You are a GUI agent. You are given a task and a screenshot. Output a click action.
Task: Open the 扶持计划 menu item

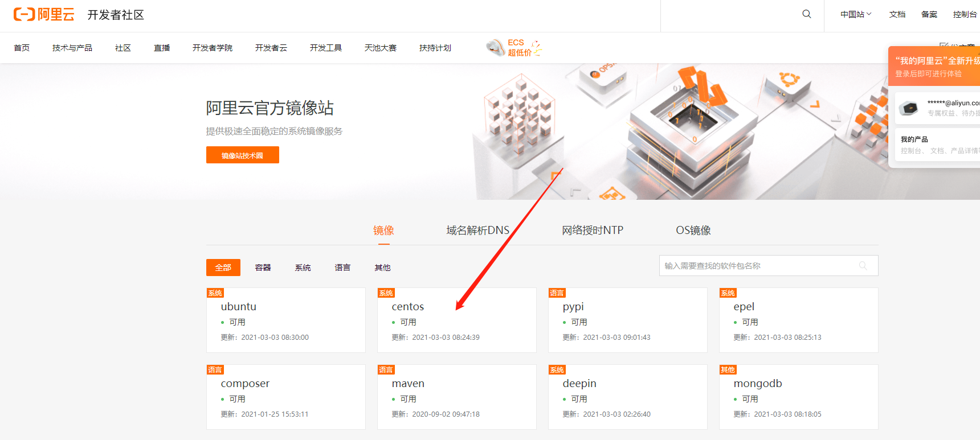coord(435,48)
